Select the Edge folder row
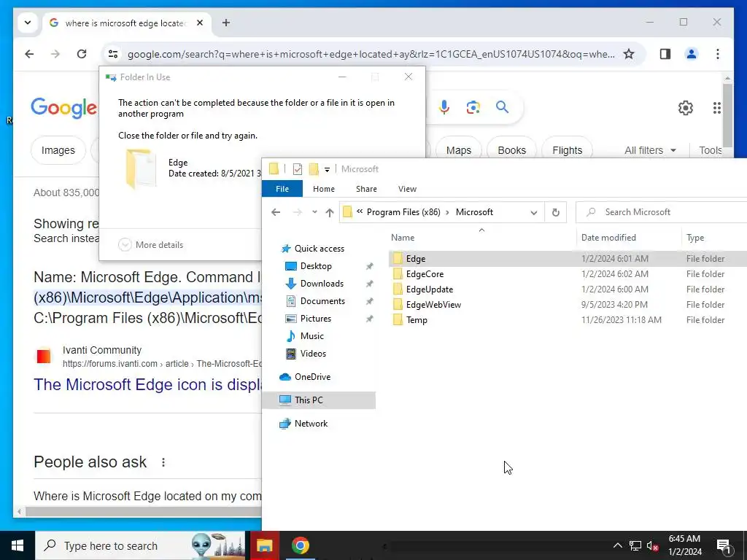747x560 pixels. [568, 259]
